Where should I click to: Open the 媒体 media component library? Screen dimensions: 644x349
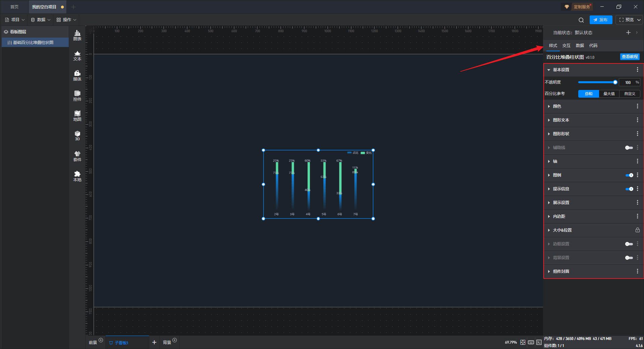[77, 76]
